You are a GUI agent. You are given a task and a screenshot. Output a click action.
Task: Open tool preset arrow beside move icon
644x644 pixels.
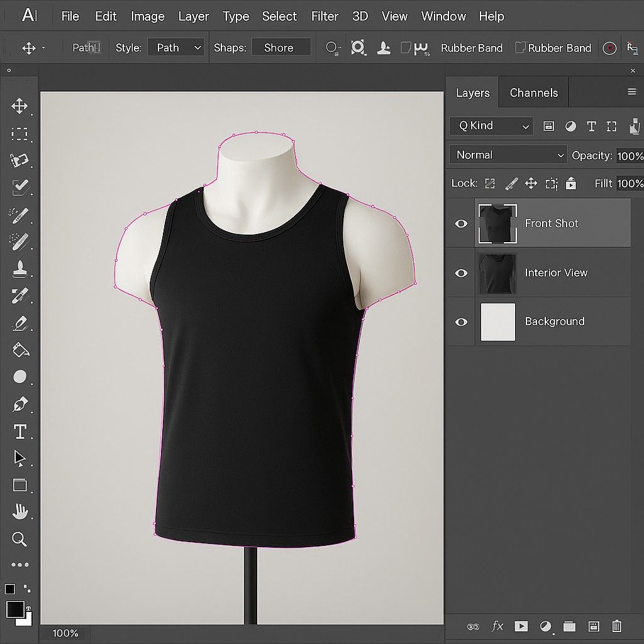point(43,48)
